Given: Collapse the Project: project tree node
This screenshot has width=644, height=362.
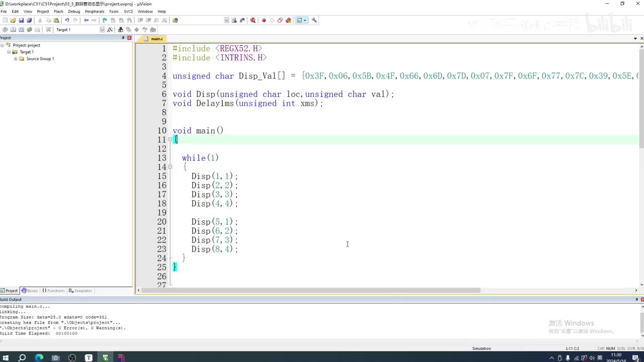Looking at the screenshot, I should pos(3,45).
